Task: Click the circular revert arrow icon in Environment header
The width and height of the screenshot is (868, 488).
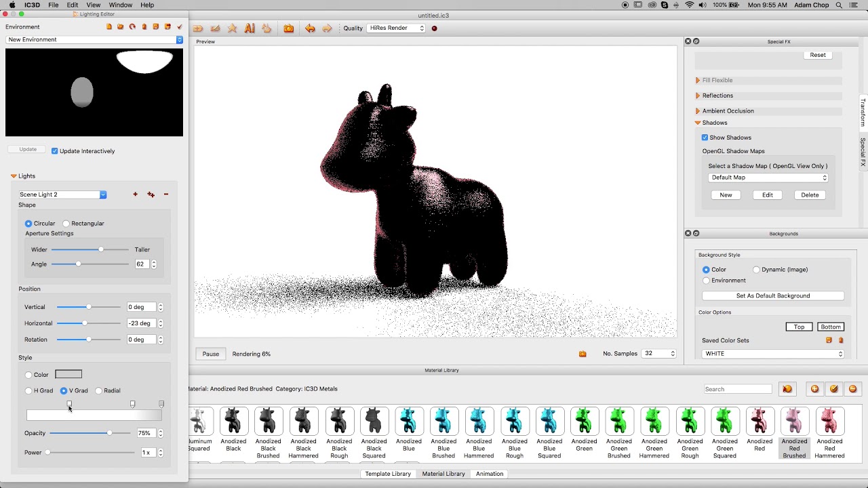Action: point(132,27)
